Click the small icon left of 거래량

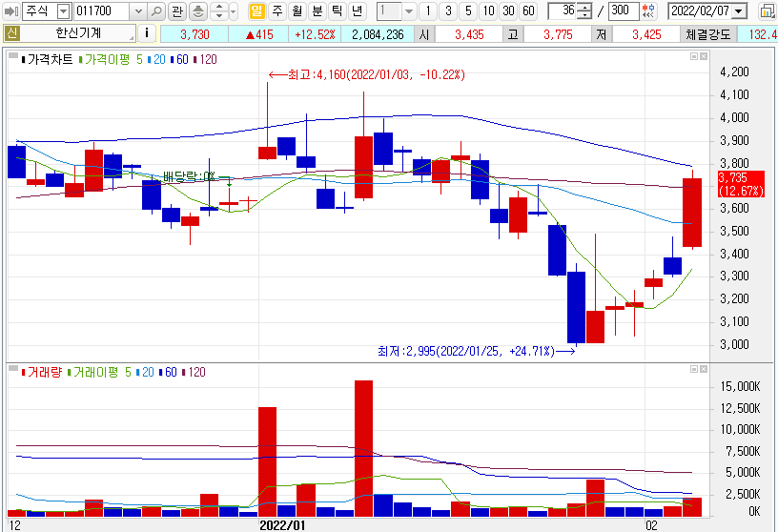(x=13, y=368)
